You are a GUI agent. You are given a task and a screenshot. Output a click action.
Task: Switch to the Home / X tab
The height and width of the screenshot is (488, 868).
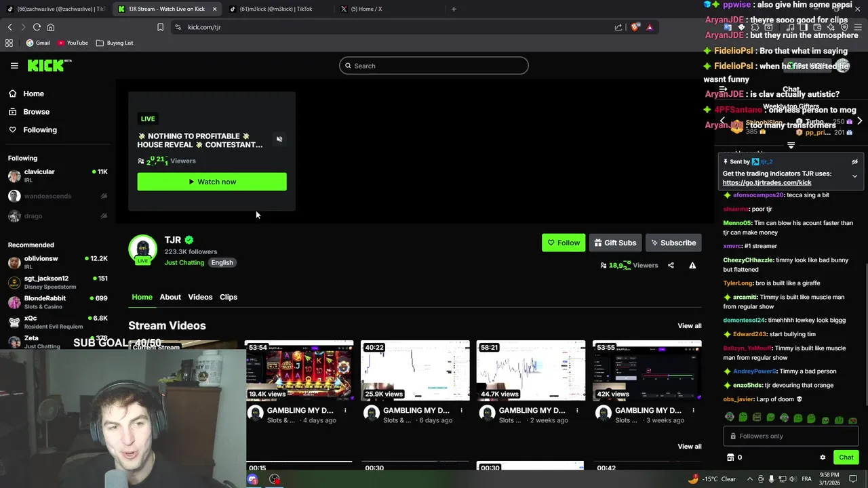click(x=389, y=9)
